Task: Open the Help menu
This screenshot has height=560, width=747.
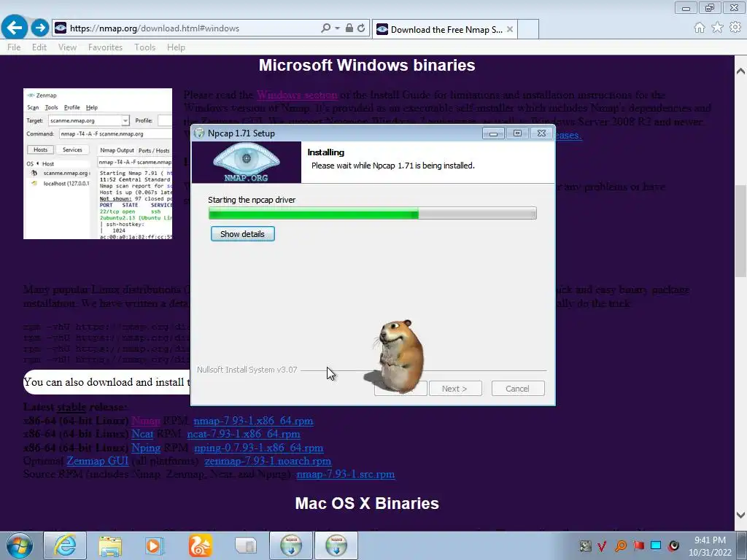Action: click(x=176, y=47)
